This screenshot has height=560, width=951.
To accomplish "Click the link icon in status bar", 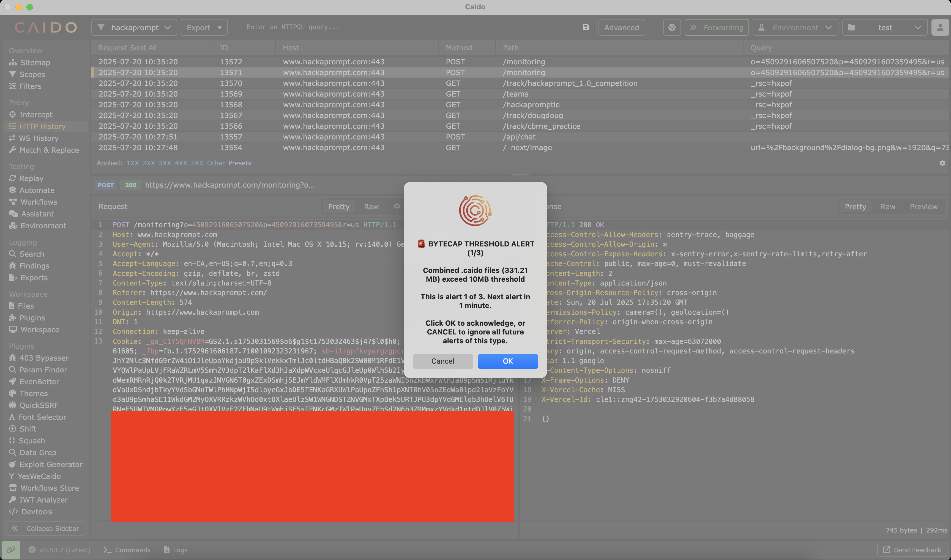I will (10, 550).
